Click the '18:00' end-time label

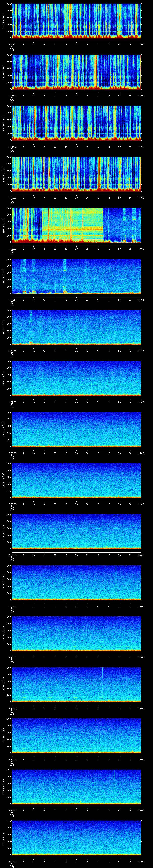tap(141, 197)
